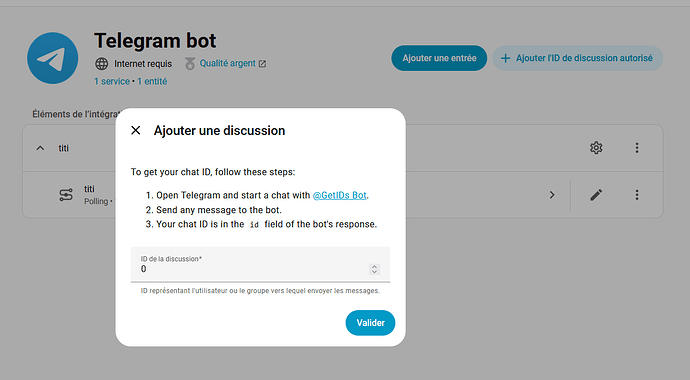Image resolution: width=690 pixels, height=380 pixels.
Task: Click the 'To get your chat ID' instruction line
Action: (213, 172)
